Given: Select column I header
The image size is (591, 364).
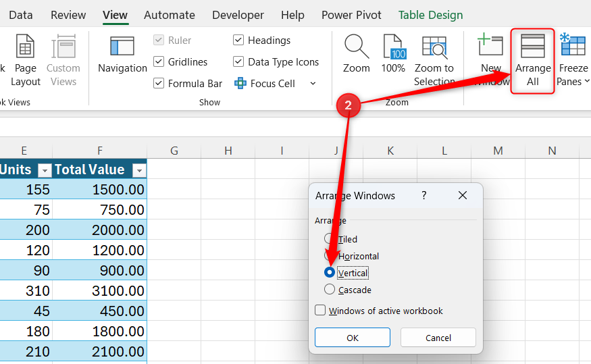Looking at the screenshot, I should click(x=282, y=151).
